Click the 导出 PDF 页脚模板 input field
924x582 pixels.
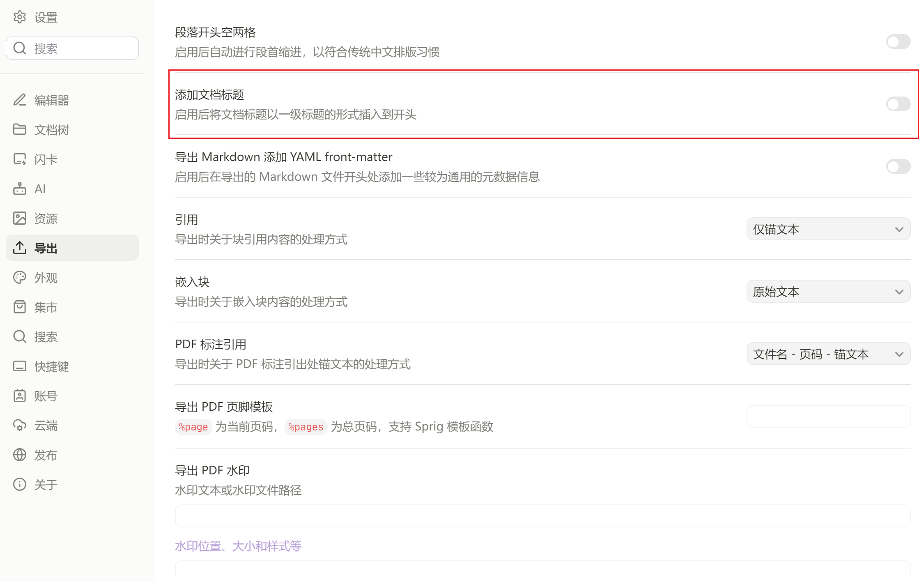click(x=828, y=416)
